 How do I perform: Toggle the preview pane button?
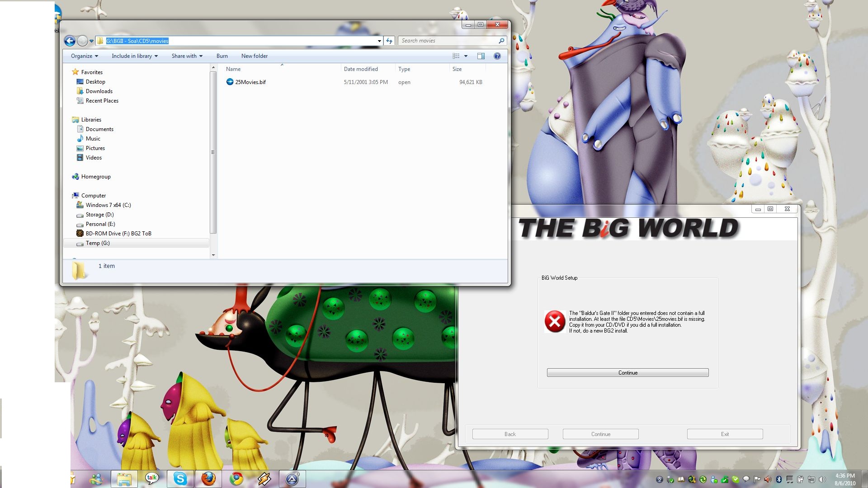[481, 56]
